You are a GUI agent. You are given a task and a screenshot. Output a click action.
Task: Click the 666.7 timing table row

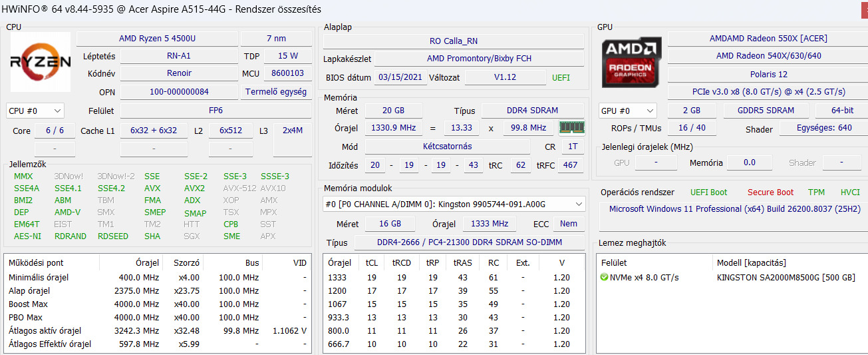[x=454, y=344]
